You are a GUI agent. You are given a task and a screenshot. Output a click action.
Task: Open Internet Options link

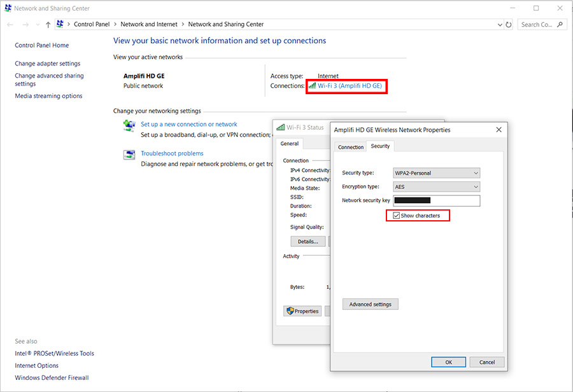[x=36, y=365]
